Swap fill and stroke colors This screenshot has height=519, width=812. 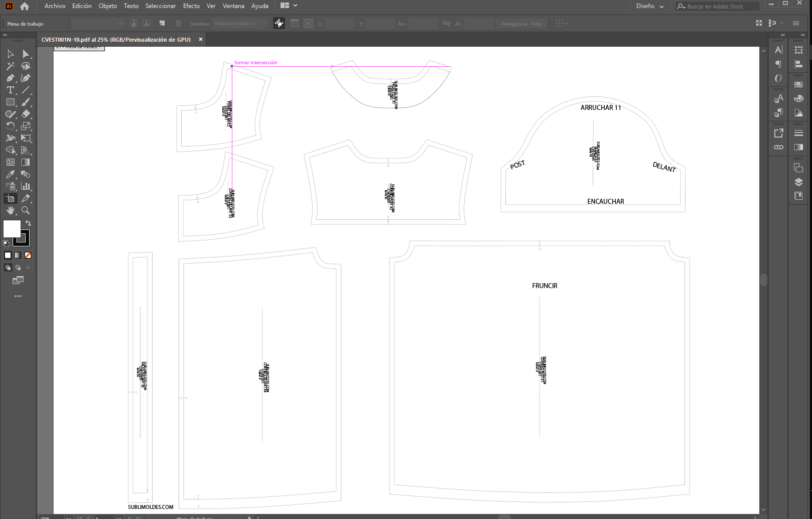[x=28, y=223]
